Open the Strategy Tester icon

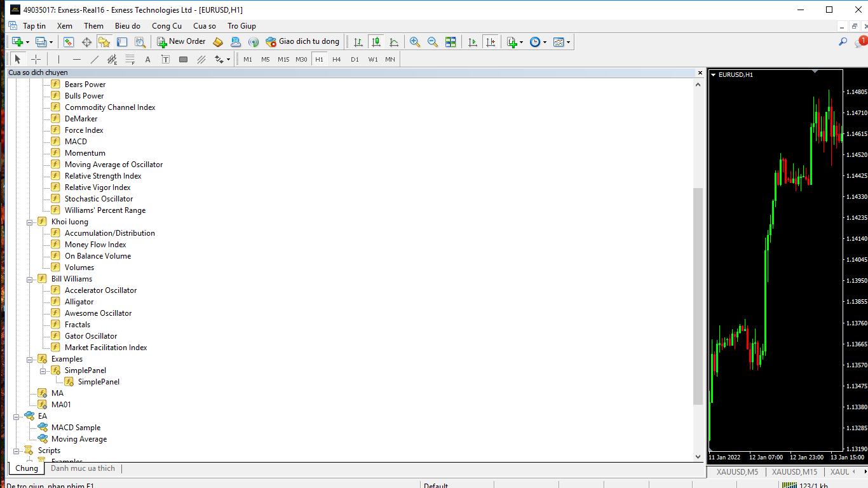click(140, 42)
